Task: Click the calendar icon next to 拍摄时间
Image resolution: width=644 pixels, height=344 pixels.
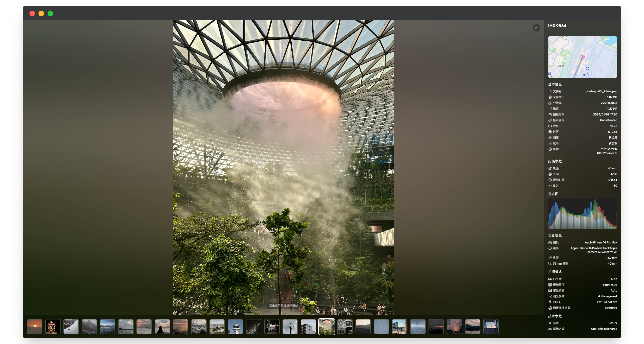Action: [550, 115]
